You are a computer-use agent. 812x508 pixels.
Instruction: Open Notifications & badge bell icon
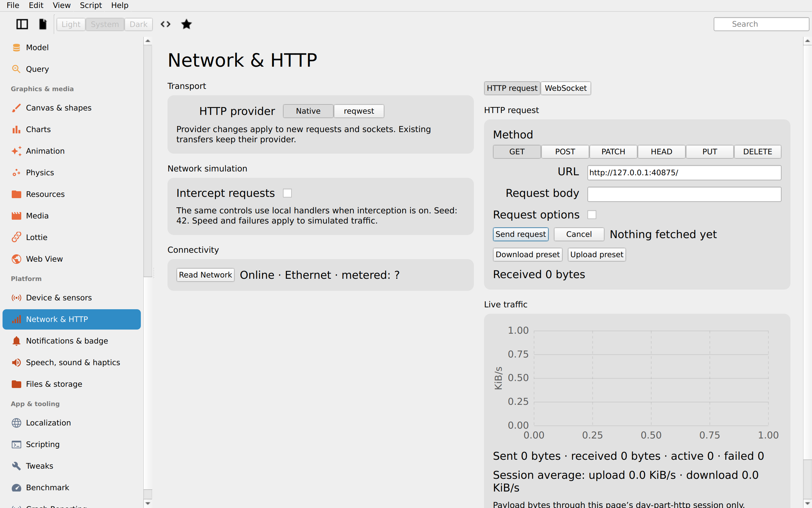[x=16, y=341]
